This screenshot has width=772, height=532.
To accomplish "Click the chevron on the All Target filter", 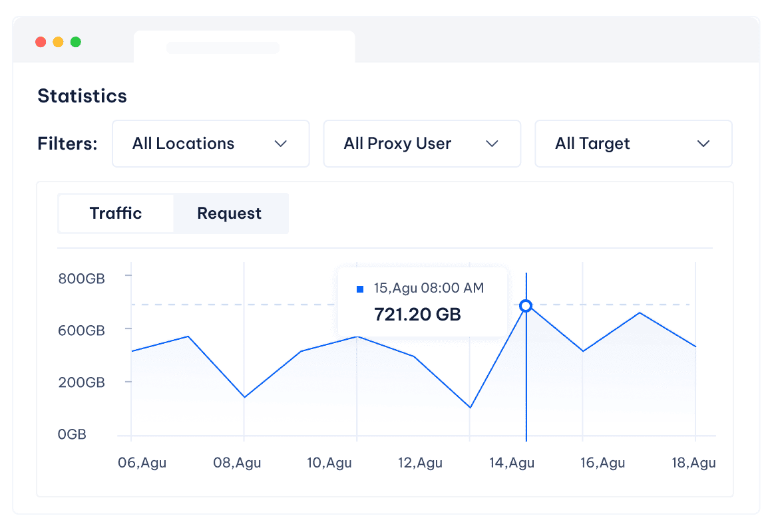I will point(703,144).
